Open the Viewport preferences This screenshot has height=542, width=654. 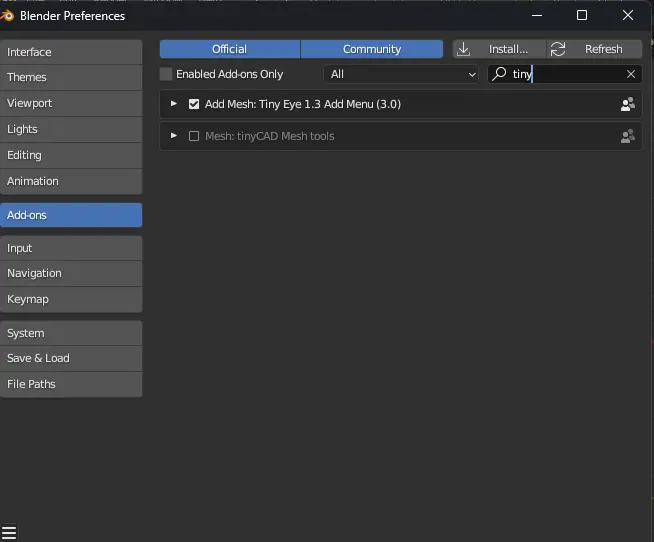click(x=71, y=103)
